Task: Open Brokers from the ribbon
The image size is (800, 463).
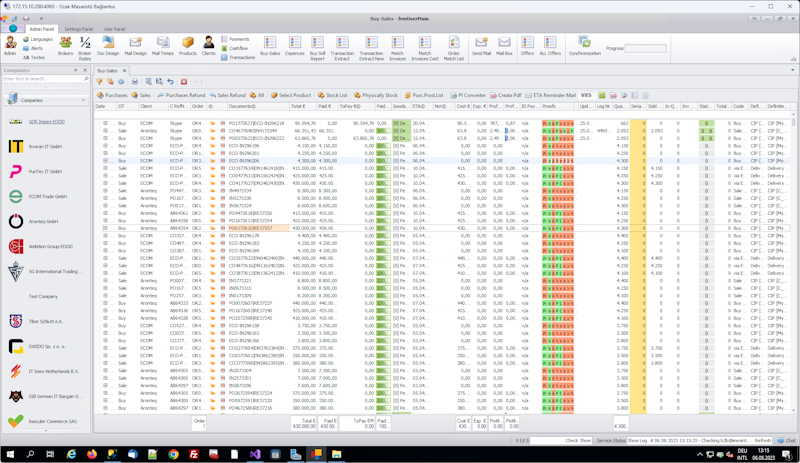Action: 65,46
